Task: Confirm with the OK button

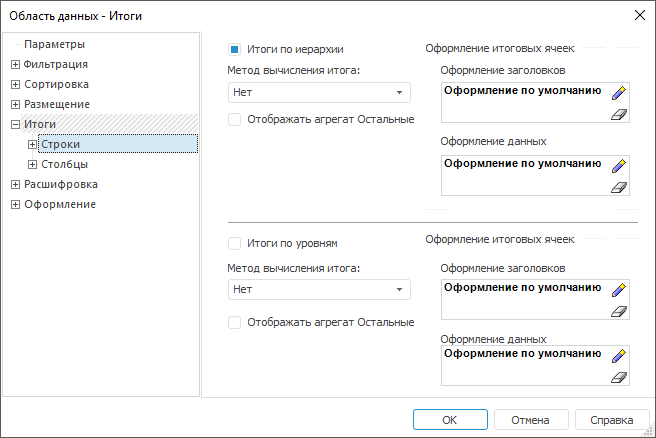Action: point(450,420)
